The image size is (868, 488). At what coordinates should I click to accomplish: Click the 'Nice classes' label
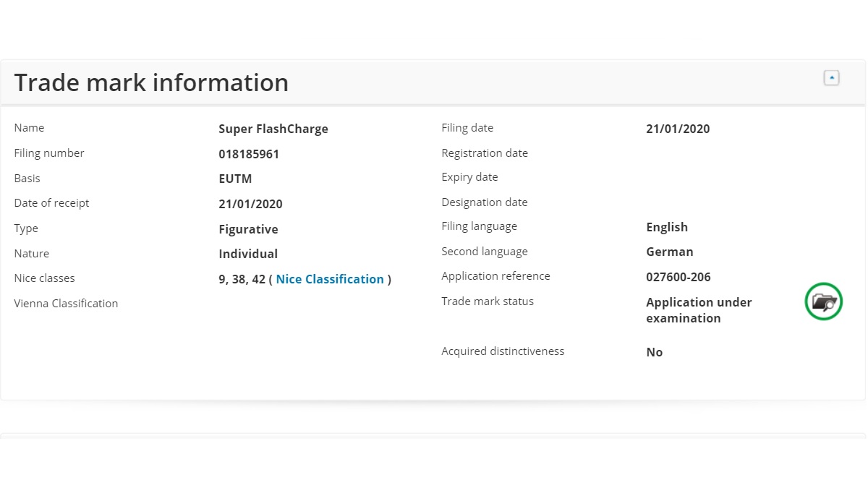click(44, 278)
